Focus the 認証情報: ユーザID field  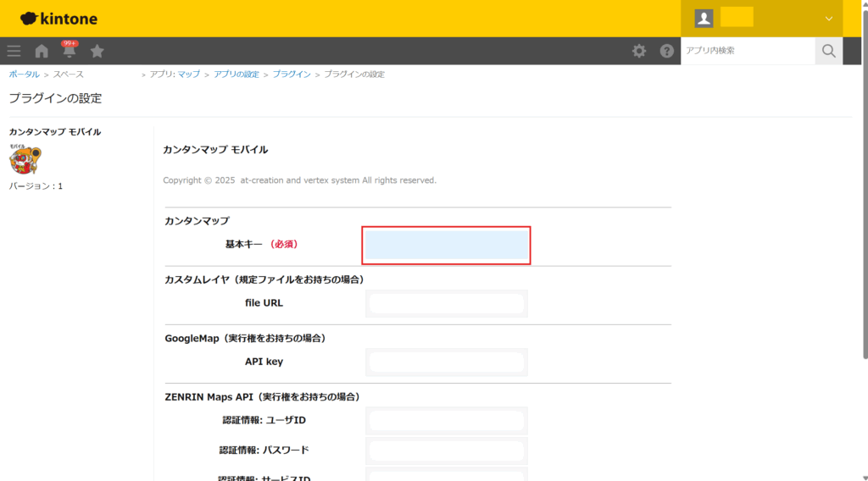click(446, 421)
